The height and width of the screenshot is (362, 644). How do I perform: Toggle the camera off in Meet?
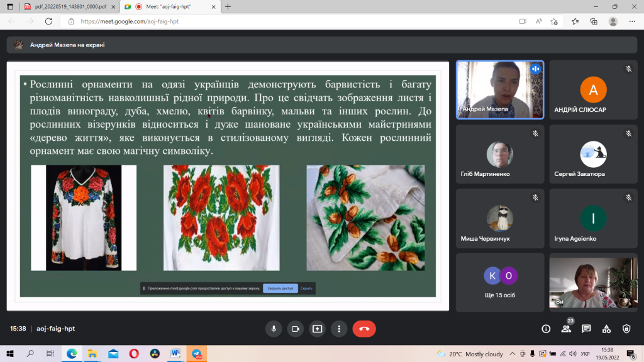(x=296, y=329)
